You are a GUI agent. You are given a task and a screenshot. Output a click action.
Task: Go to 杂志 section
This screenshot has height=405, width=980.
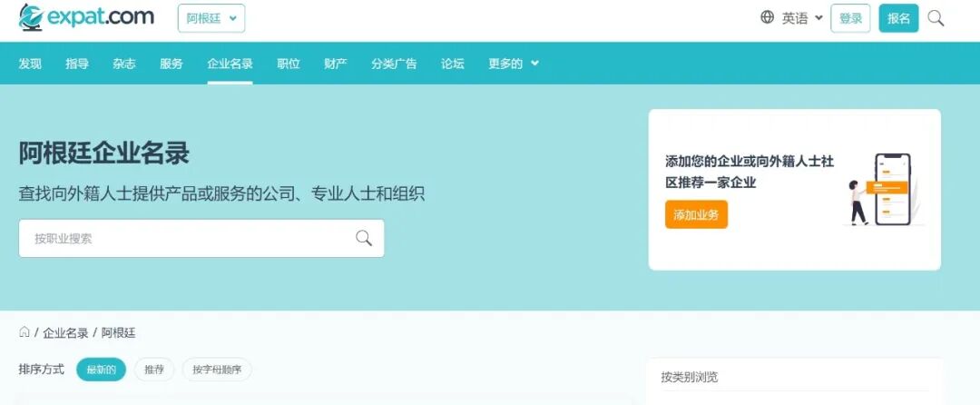pos(123,64)
